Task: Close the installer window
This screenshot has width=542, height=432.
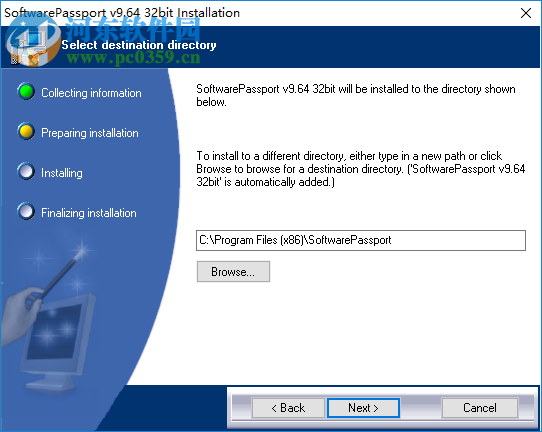Action: click(x=526, y=13)
